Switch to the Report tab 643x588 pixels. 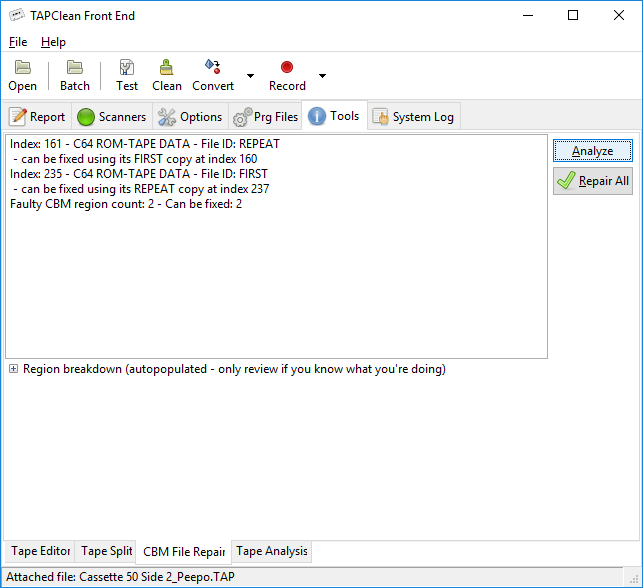coord(37,117)
